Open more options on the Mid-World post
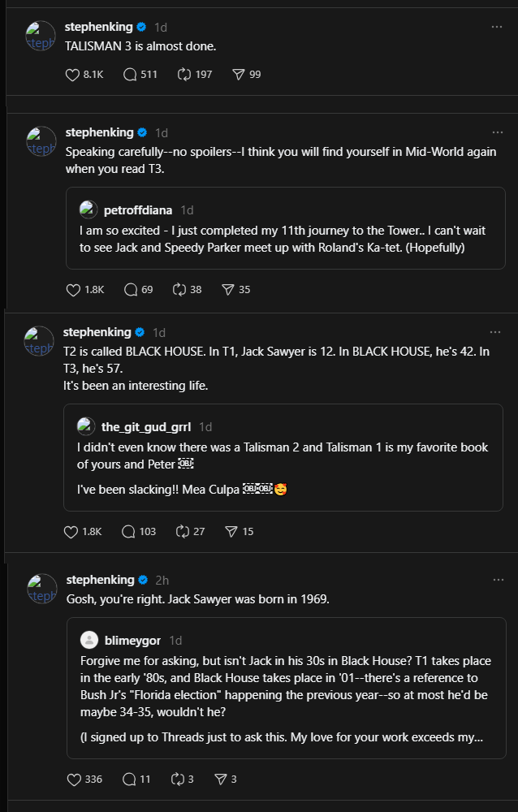Screen dimensions: 518x812 pos(497,132)
